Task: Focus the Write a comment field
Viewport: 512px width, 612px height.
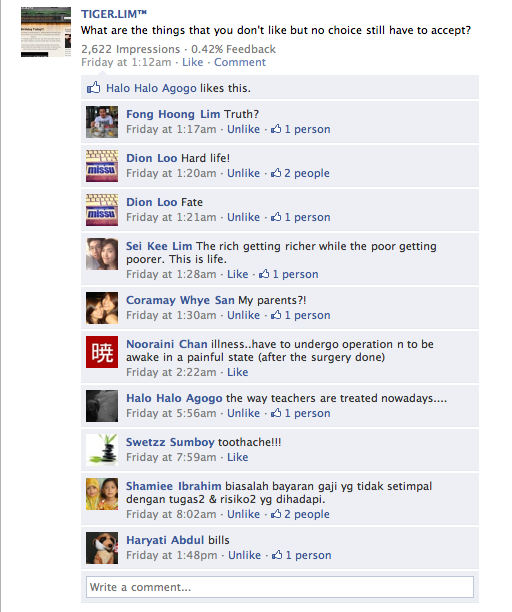Action: (280, 587)
